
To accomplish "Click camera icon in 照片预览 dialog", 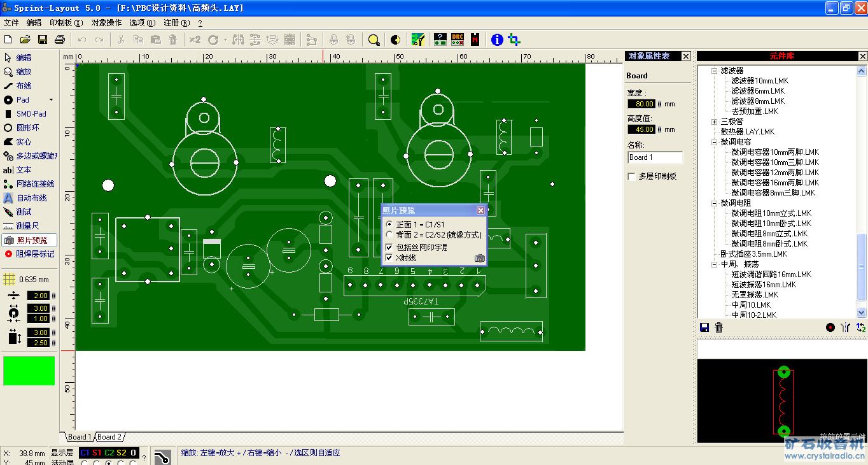I will point(480,258).
